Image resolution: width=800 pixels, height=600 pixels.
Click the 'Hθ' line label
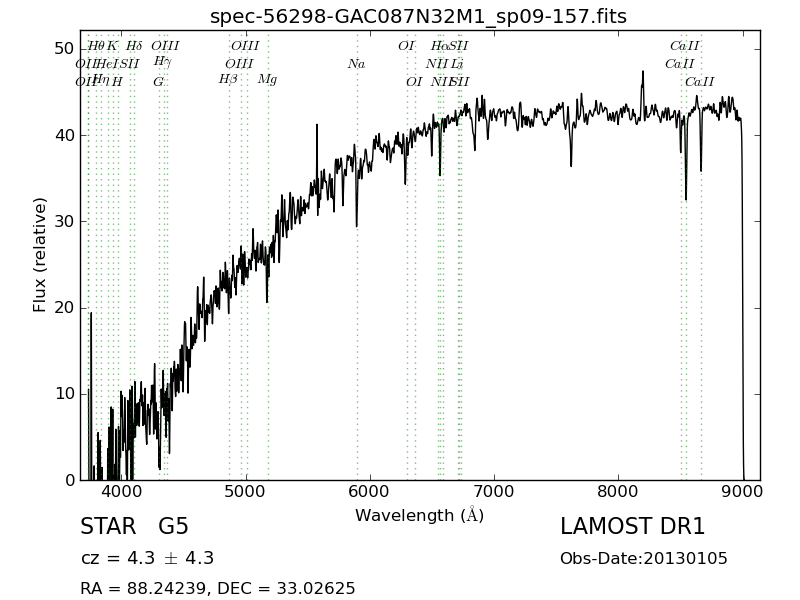coord(96,46)
